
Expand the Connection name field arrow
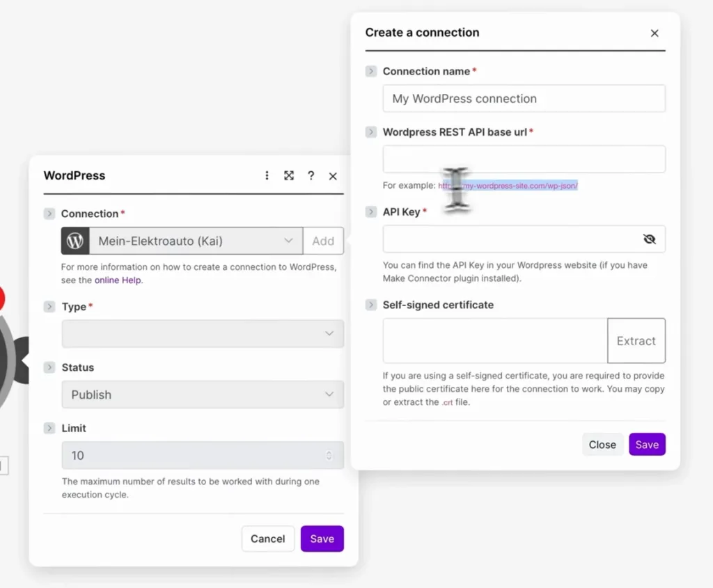[x=370, y=72]
